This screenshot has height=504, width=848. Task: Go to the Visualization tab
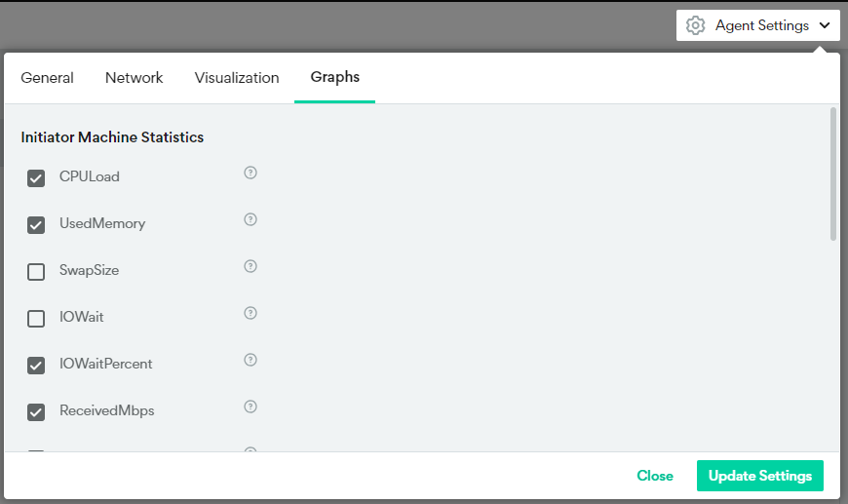(x=237, y=78)
